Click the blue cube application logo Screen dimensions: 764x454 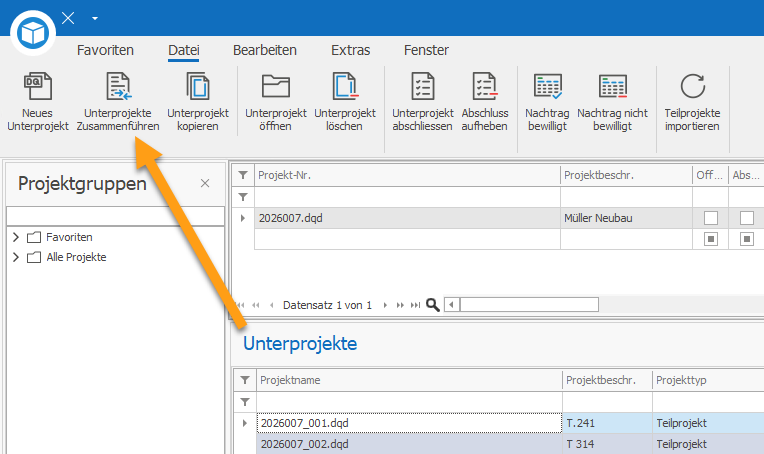click(33, 33)
